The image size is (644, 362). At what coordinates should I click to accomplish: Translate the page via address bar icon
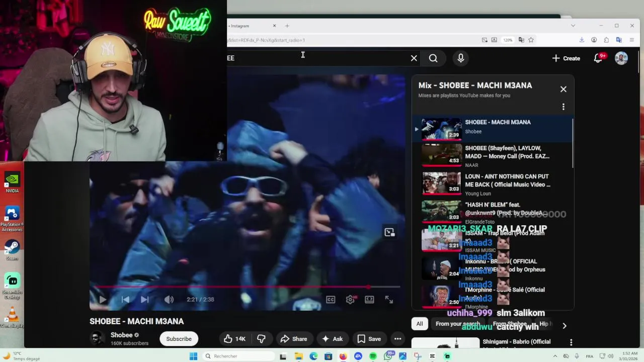pyautogui.click(x=521, y=40)
